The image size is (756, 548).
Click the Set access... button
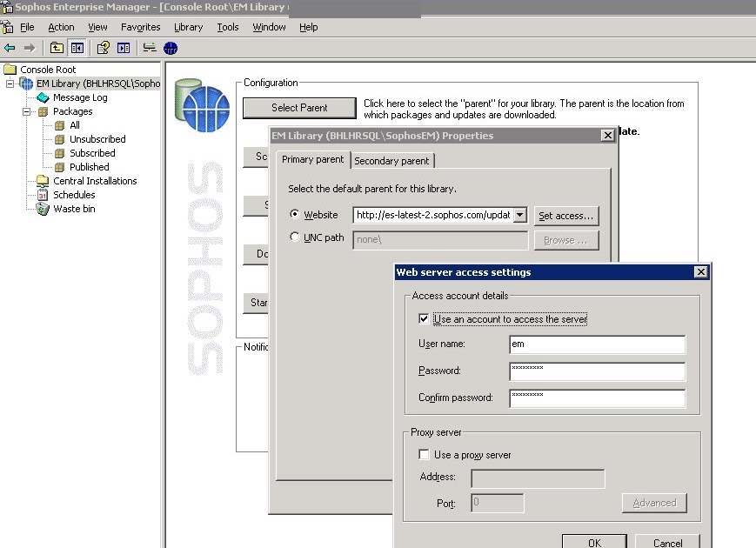pos(566,216)
